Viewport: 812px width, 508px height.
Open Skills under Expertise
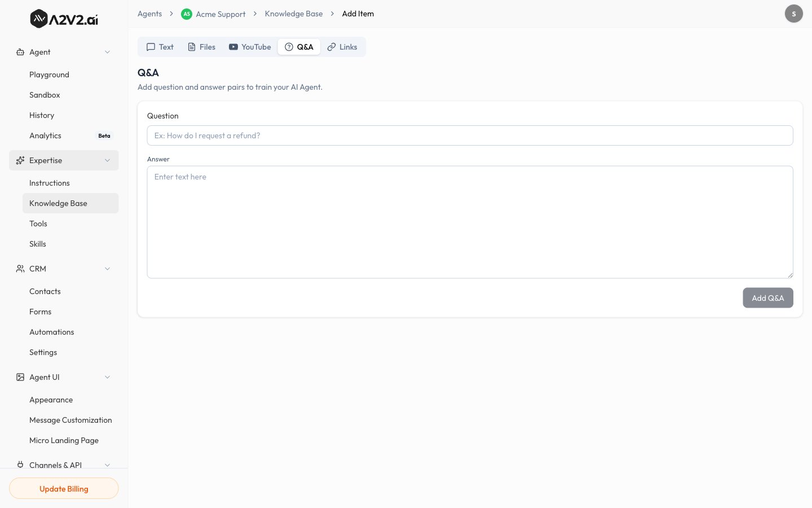click(70, 244)
